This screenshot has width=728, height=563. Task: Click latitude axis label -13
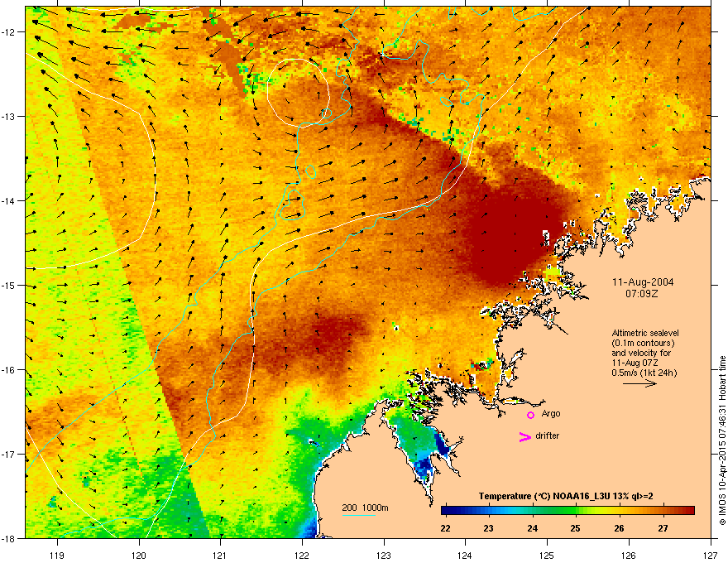tap(9, 116)
